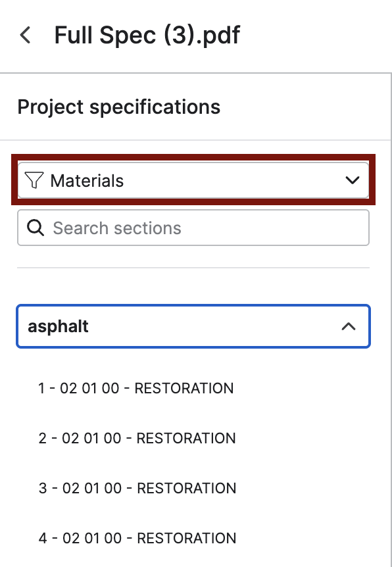Select section 3 - 02 01 00 - RESTORATION
Screen dimensions: 392x567
click(137, 488)
